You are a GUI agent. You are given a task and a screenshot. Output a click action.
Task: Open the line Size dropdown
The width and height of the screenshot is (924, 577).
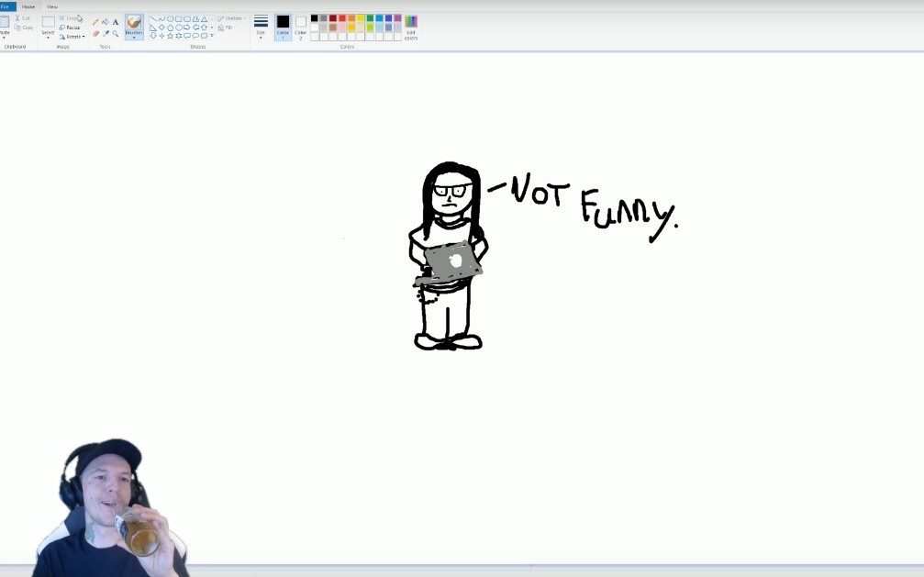pyautogui.click(x=262, y=28)
